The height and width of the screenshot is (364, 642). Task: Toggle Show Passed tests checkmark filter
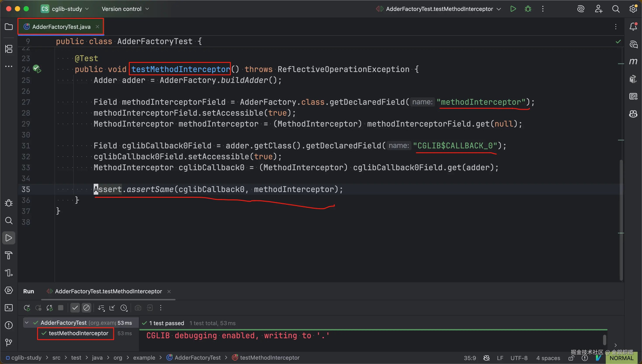point(75,308)
